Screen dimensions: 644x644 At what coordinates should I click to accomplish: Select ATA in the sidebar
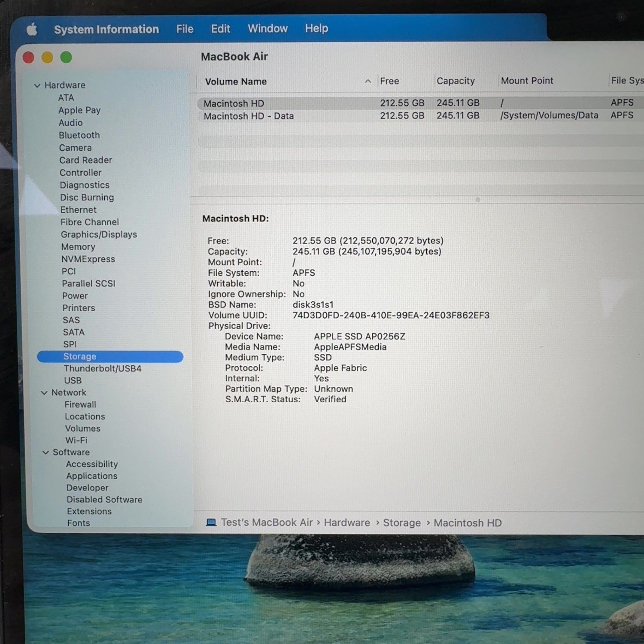click(66, 98)
